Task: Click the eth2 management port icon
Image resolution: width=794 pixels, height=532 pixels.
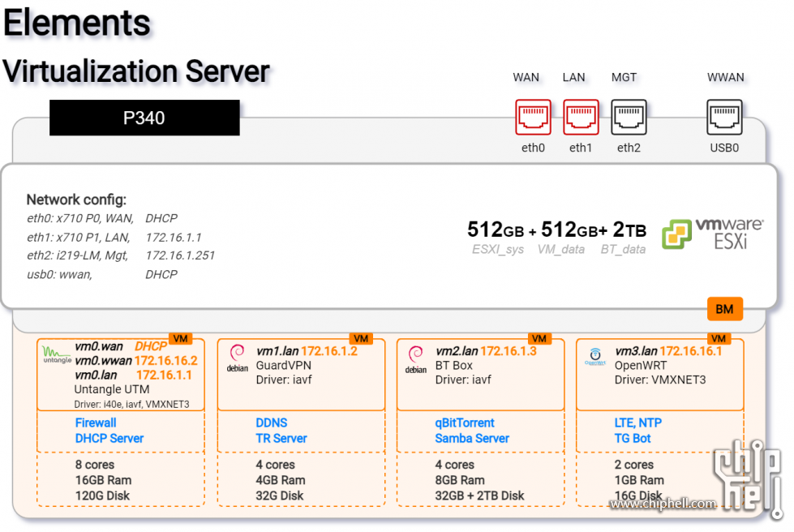Action: pos(629,117)
